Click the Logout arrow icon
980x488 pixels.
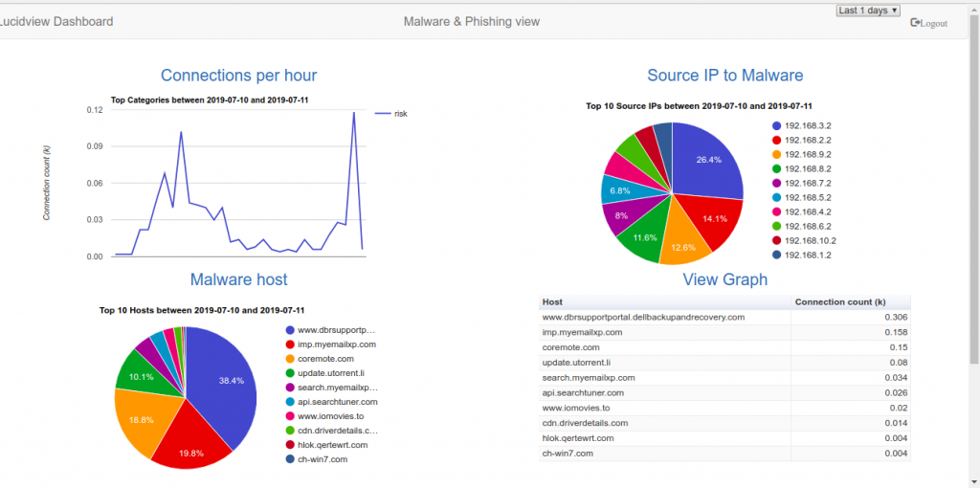(x=915, y=23)
